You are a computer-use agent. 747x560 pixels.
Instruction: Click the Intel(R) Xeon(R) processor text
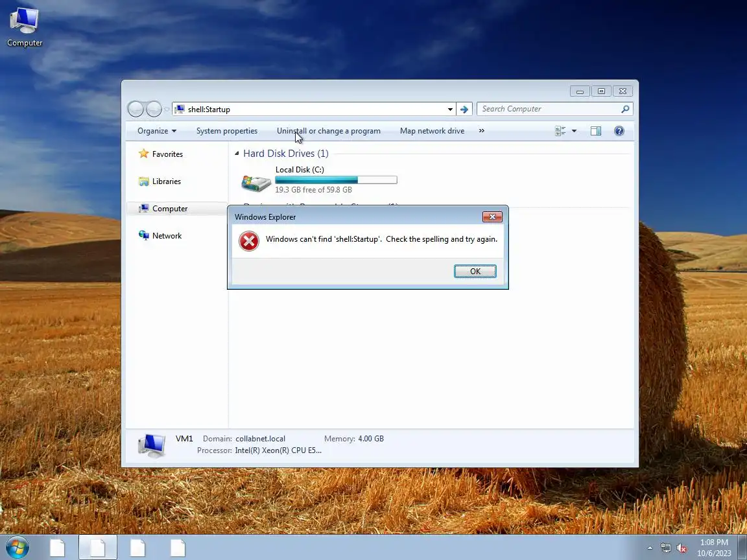click(278, 450)
